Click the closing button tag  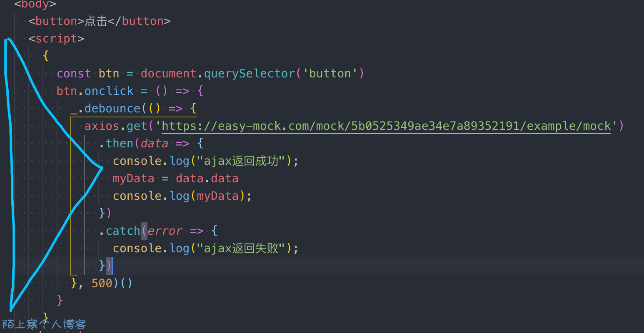140,21
